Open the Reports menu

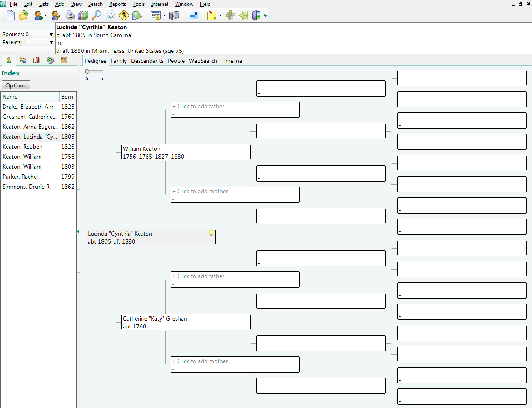[x=117, y=4]
